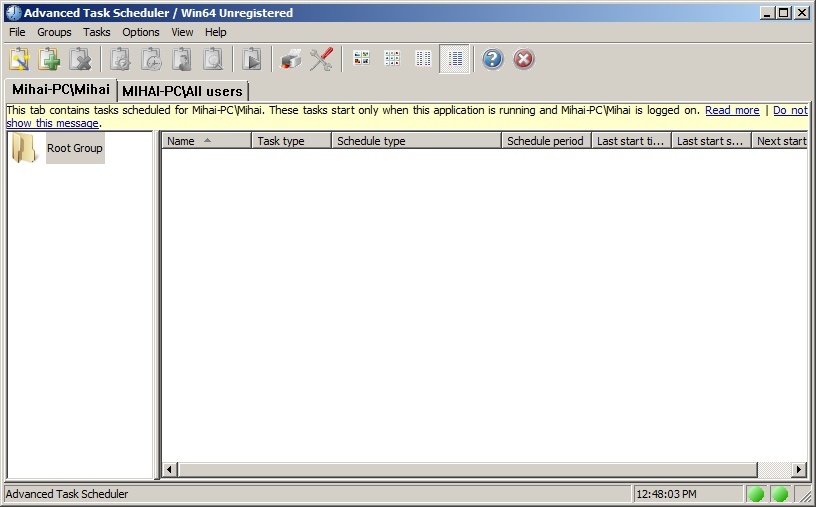Click the right arrow of horizontal scrollbar
This screenshot has width=816, height=507.
(x=799, y=470)
